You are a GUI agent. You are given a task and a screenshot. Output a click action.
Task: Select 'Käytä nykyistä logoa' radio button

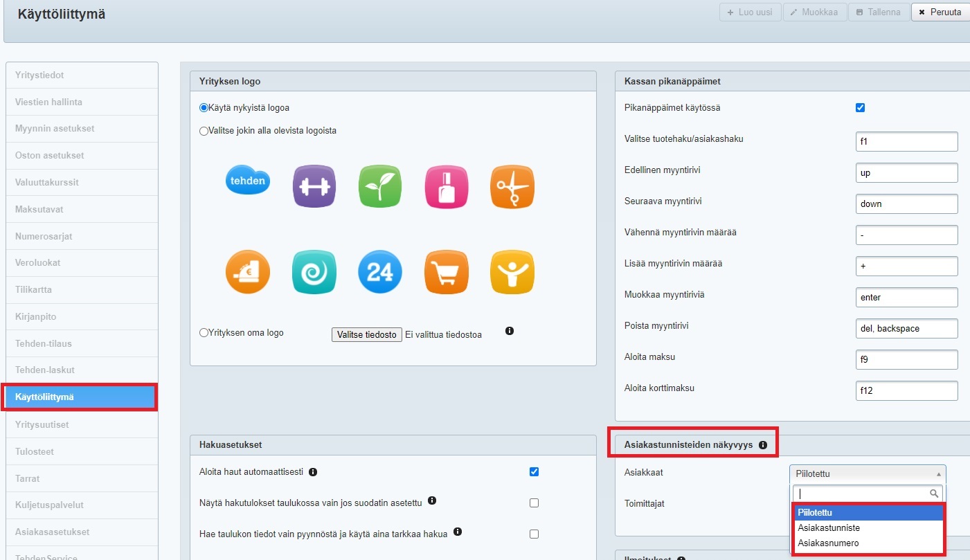coord(204,108)
